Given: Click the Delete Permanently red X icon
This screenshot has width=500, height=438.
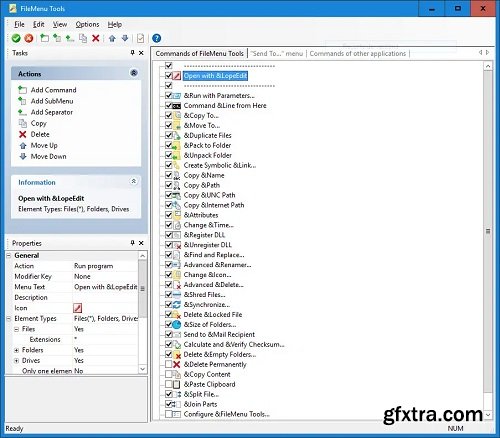Looking at the screenshot, I should tap(177, 364).
